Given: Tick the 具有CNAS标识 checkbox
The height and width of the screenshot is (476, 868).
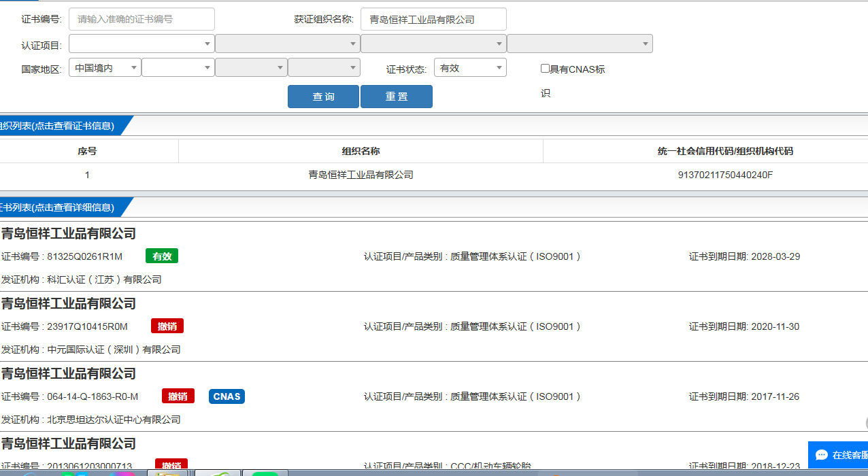Looking at the screenshot, I should click(545, 68).
